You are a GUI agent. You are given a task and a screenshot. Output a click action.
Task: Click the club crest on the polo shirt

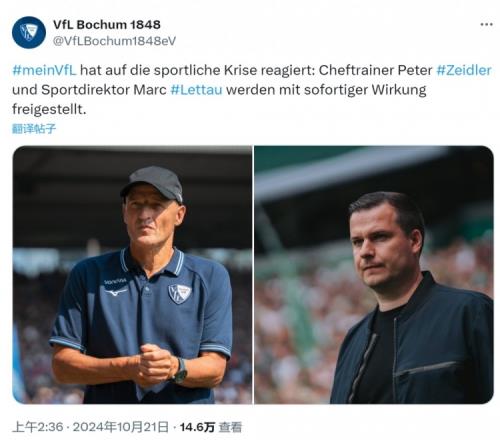(x=179, y=293)
